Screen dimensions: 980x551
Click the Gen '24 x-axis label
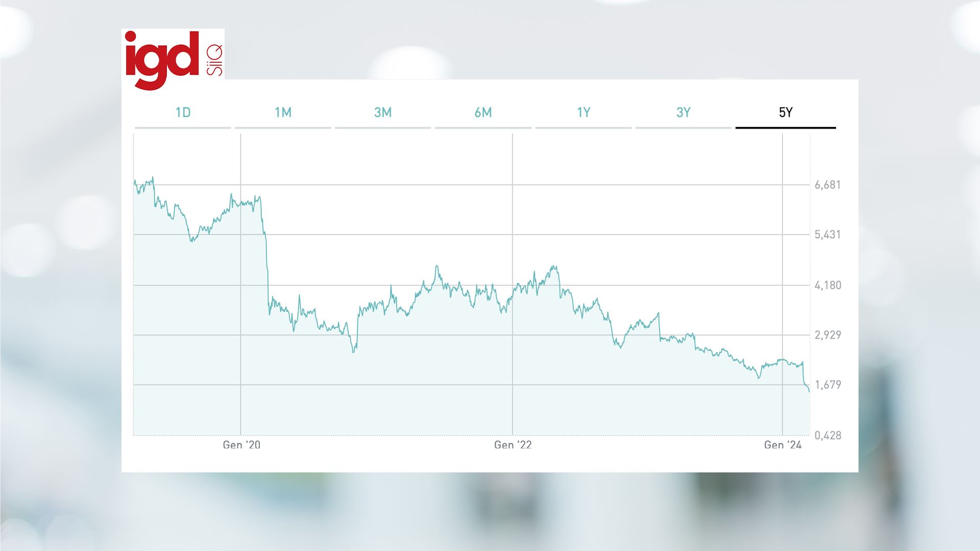pos(783,445)
